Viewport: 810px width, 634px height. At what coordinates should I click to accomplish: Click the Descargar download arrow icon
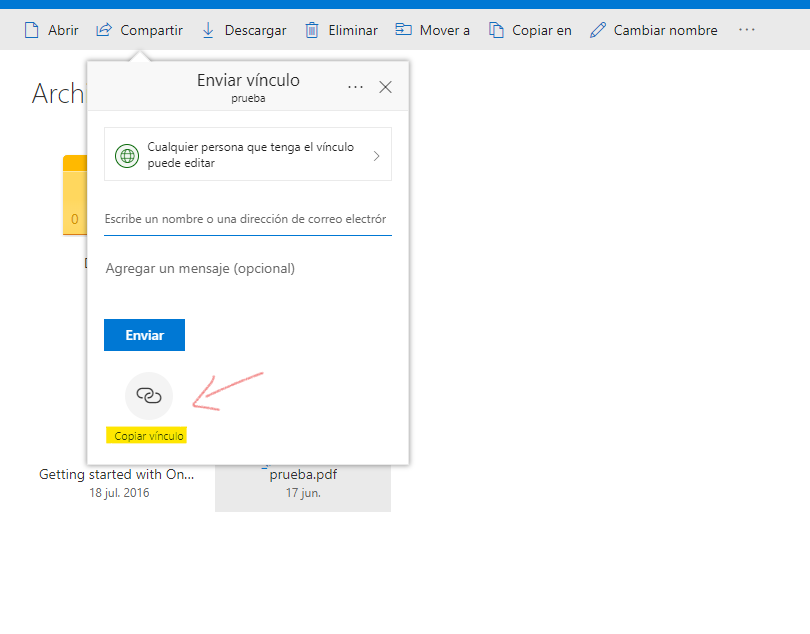click(x=208, y=30)
